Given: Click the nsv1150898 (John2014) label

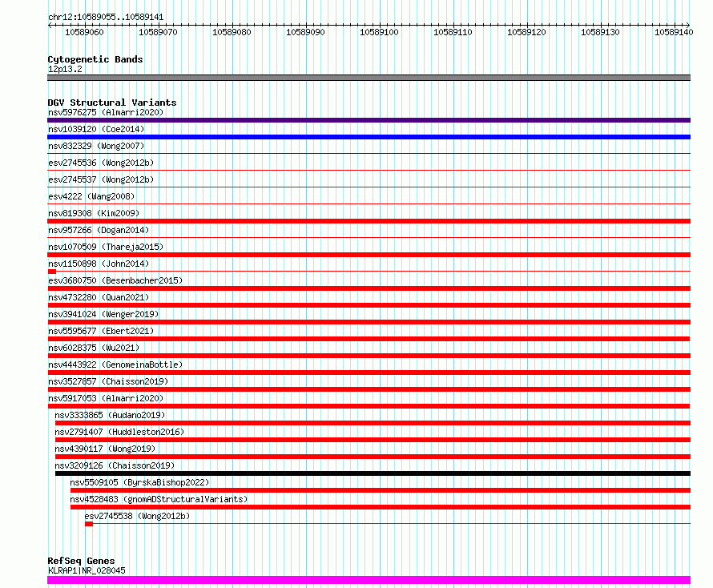Looking at the screenshot, I should coord(99,264).
